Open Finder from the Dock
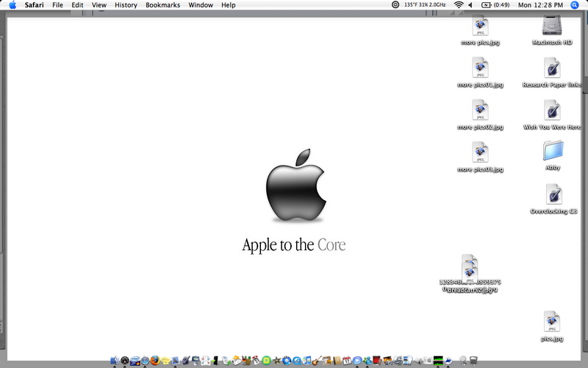Screen dimensions: 588x368 pos(114,361)
